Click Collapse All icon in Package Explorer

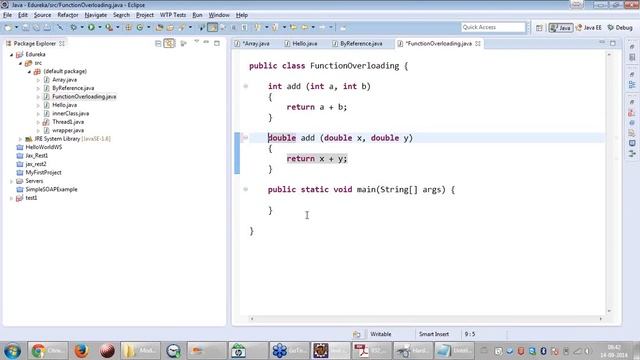coord(158,43)
